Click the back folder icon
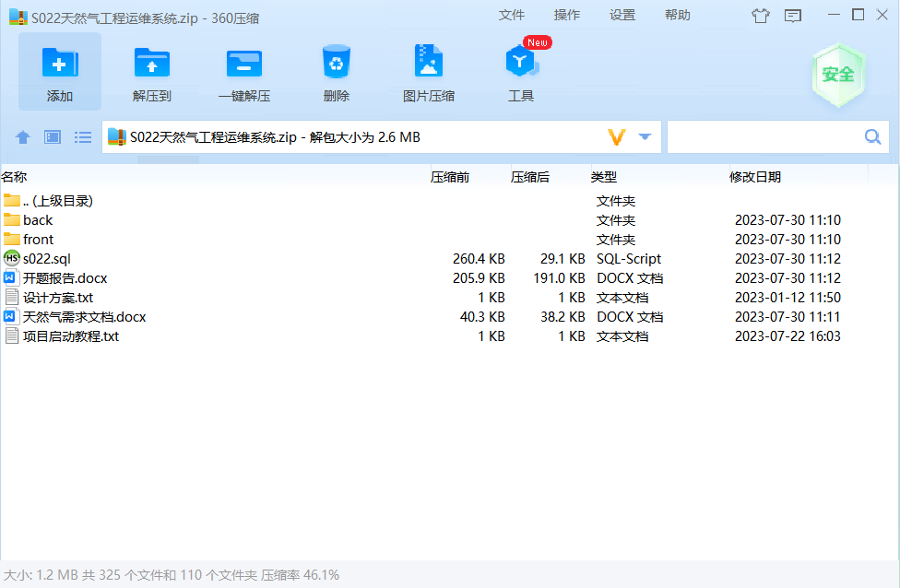The height and width of the screenshot is (588, 900). [x=11, y=219]
